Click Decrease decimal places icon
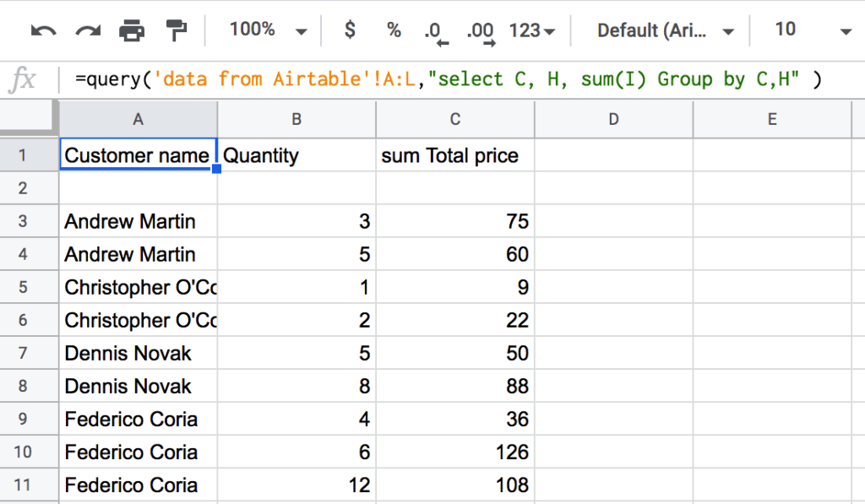This screenshot has height=504, width=865. point(436,33)
